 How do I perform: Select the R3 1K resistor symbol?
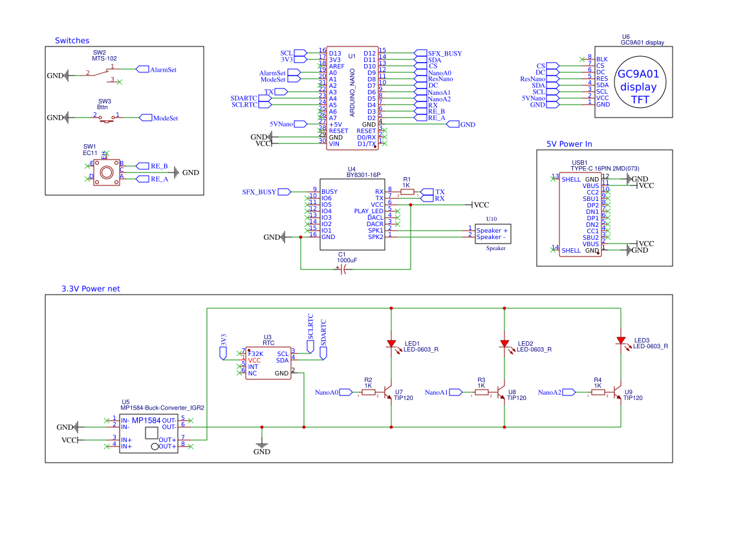482,392
